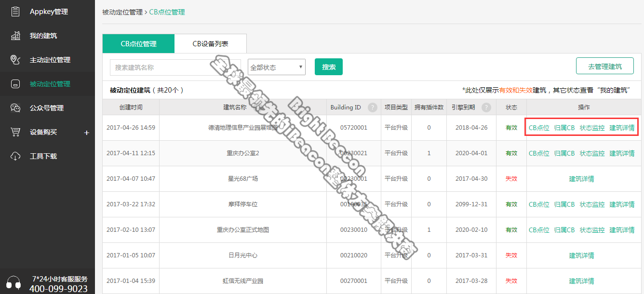The image size is (644, 294).
Task: Open 公众号管理 in the sidebar
Action: [47, 108]
